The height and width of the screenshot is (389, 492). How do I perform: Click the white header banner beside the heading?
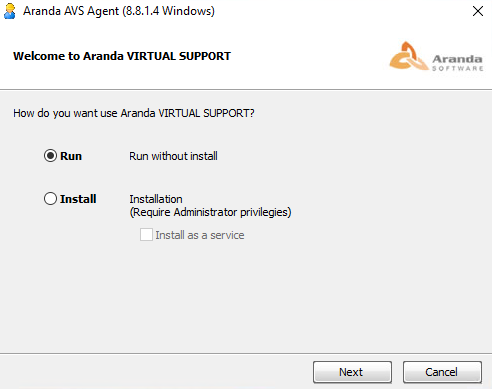308,56
